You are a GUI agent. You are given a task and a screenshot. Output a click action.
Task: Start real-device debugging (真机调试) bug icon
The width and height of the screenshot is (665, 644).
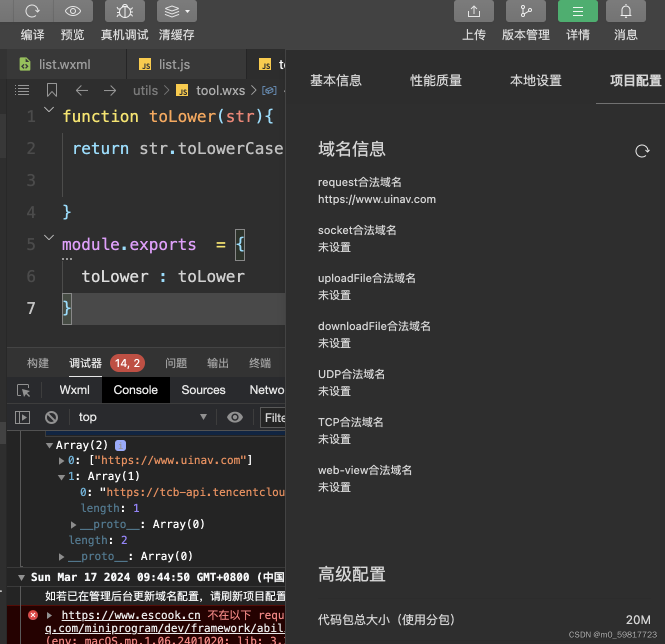(x=124, y=10)
